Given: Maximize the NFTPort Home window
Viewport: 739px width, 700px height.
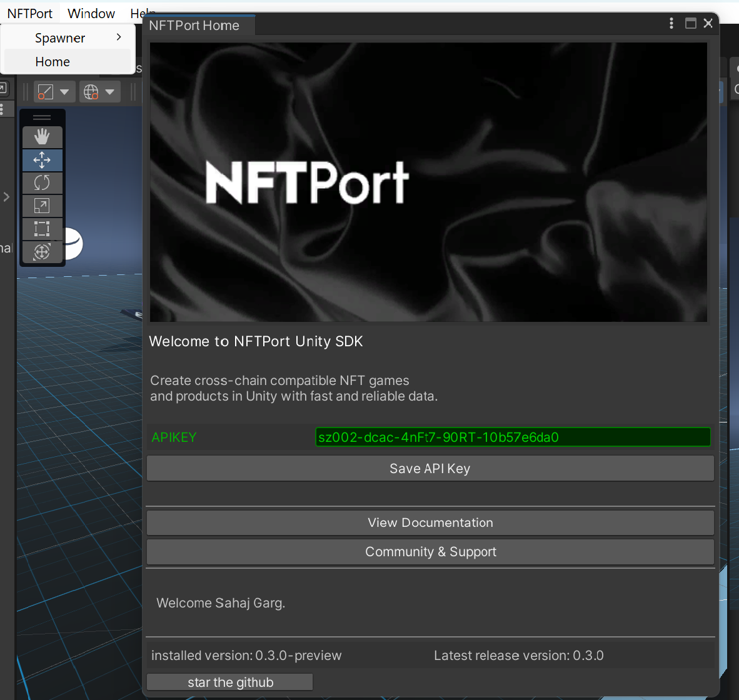Looking at the screenshot, I should coord(690,23).
